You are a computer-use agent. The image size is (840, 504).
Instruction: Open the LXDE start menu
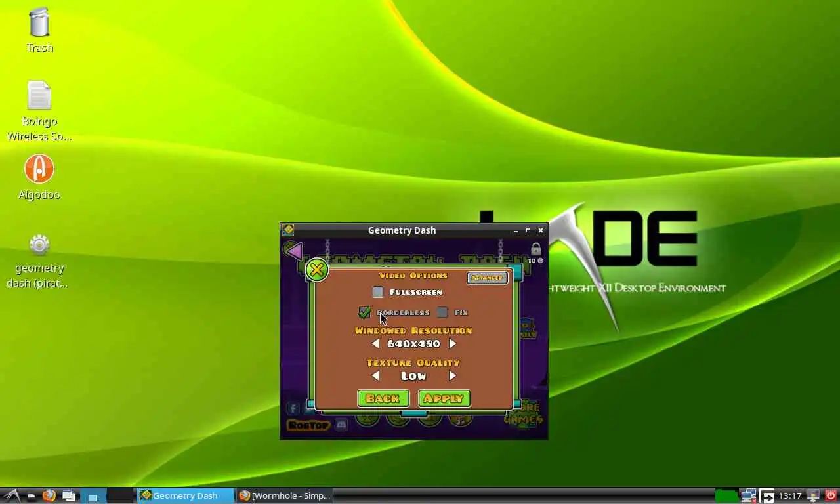[11, 495]
